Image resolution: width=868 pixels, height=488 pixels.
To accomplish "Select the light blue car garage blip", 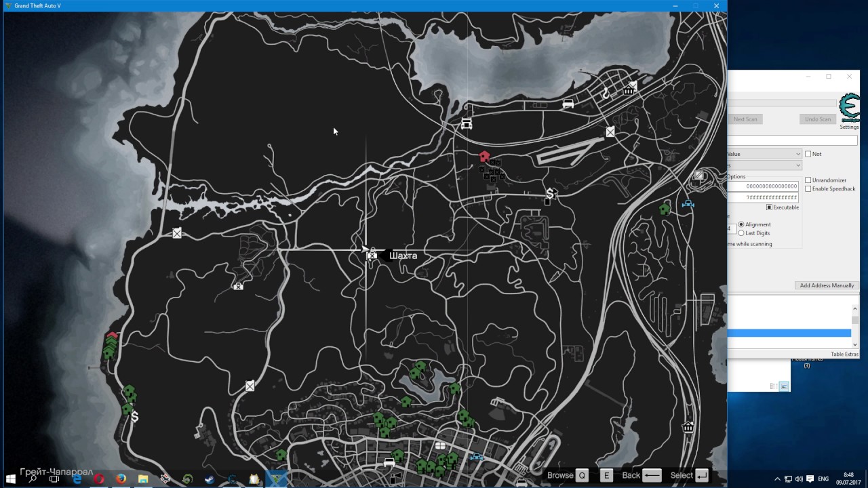I will pyautogui.click(x=688, y=203).
